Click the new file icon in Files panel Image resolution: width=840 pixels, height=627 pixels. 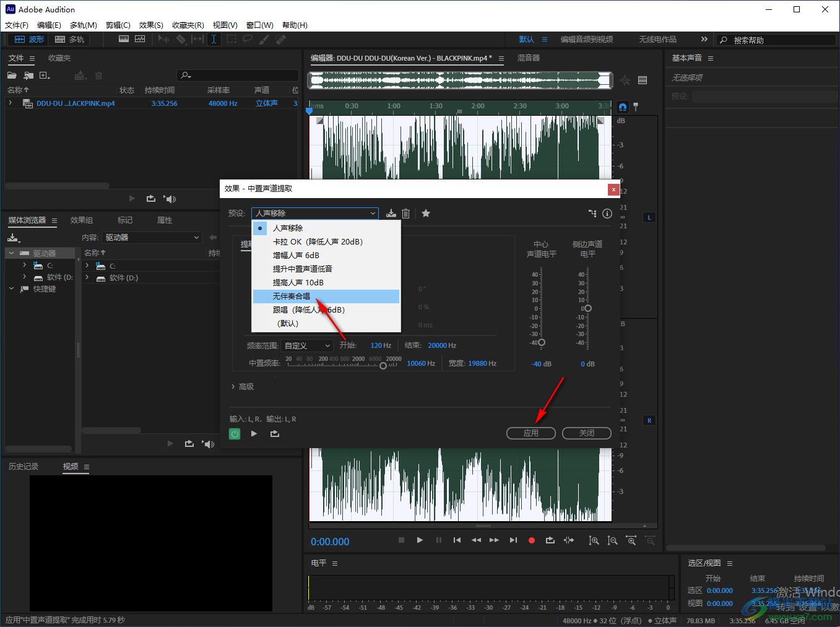pos(45,76)
